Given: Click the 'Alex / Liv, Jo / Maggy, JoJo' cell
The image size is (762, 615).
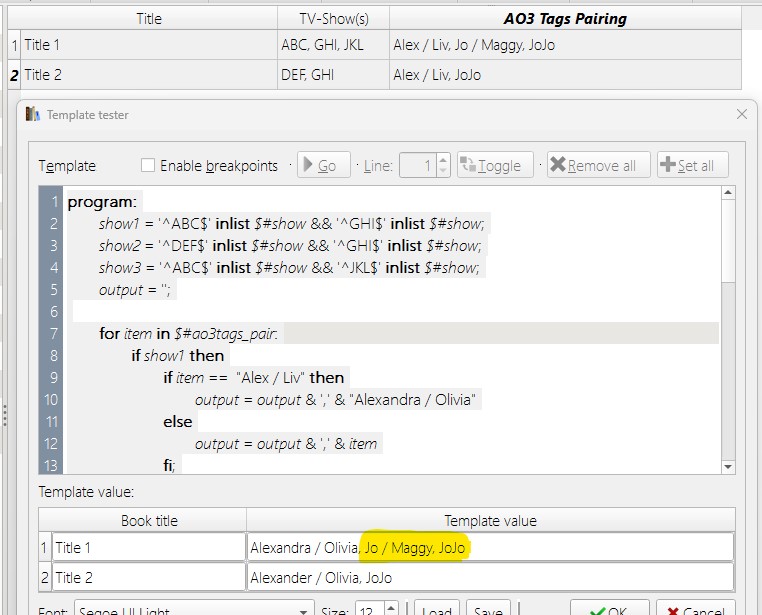Looking at the screenshot, I should click(565, 45).
